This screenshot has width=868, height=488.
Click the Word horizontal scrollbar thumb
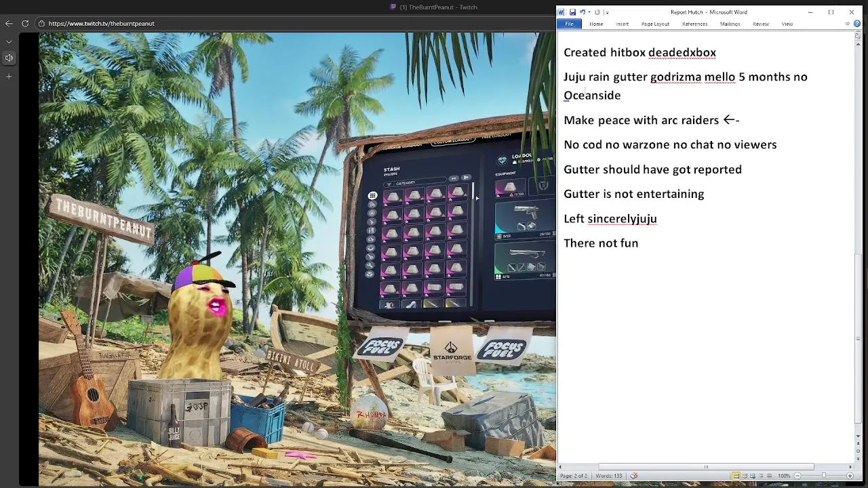pyautogui.click(x=706, y=466)
